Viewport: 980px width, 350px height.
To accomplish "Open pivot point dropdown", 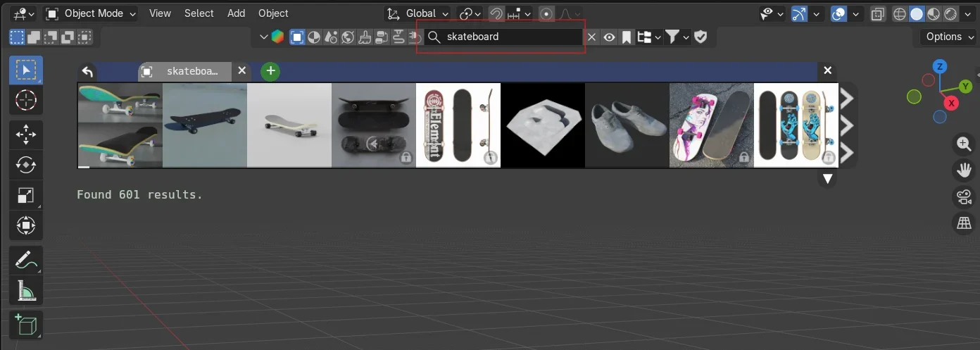I will [470, 13].
